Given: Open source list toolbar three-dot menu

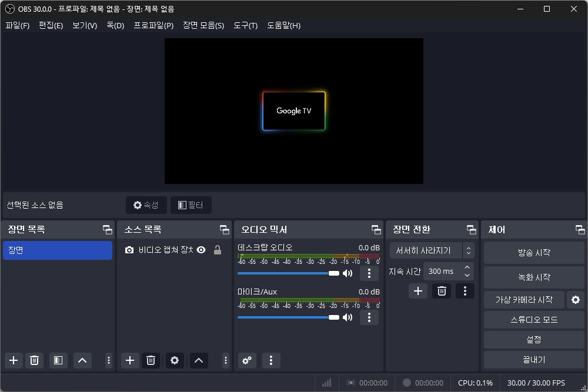Looking at the screenshot, I should click(x=225, y=360).
